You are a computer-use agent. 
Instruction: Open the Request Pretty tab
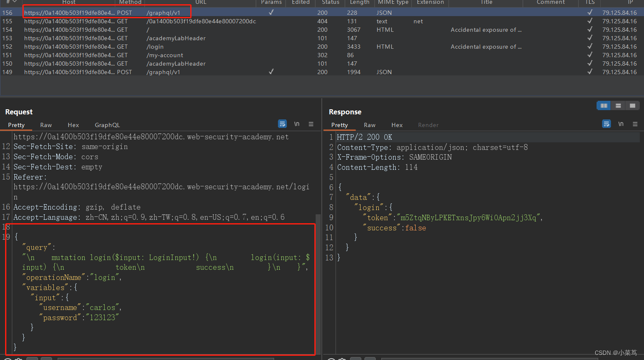click(x=16, y=125)
